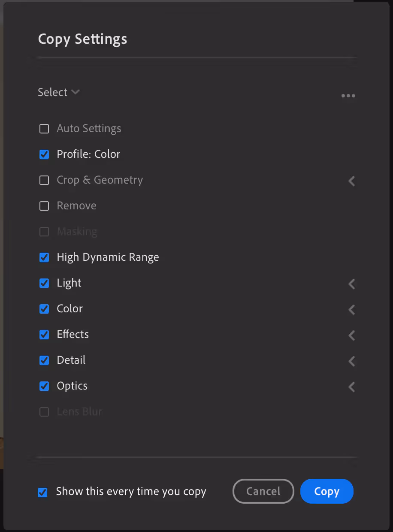Screen dimensions: 393x532
Task: Toggle the Effects checkbox off
Action: (44, 335)
